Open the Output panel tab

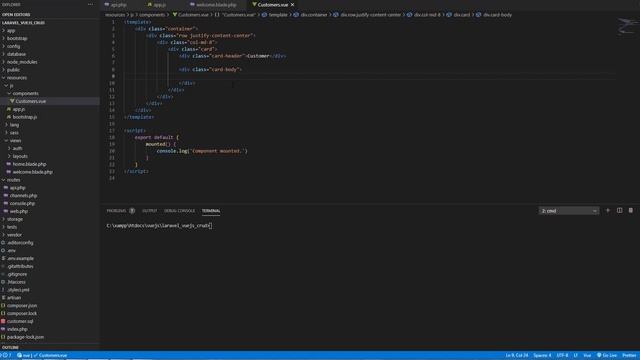pos(149,211)
